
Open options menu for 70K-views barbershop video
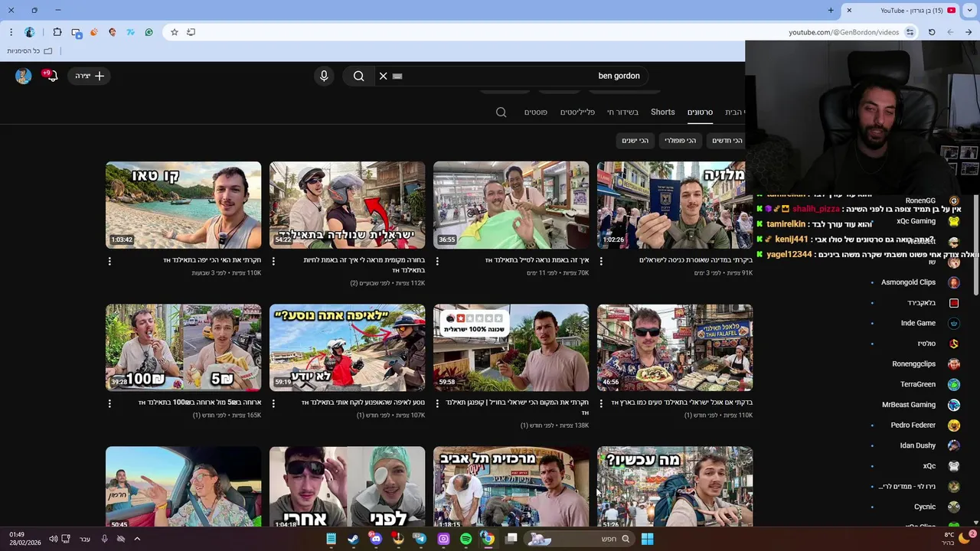coord(437,261)
